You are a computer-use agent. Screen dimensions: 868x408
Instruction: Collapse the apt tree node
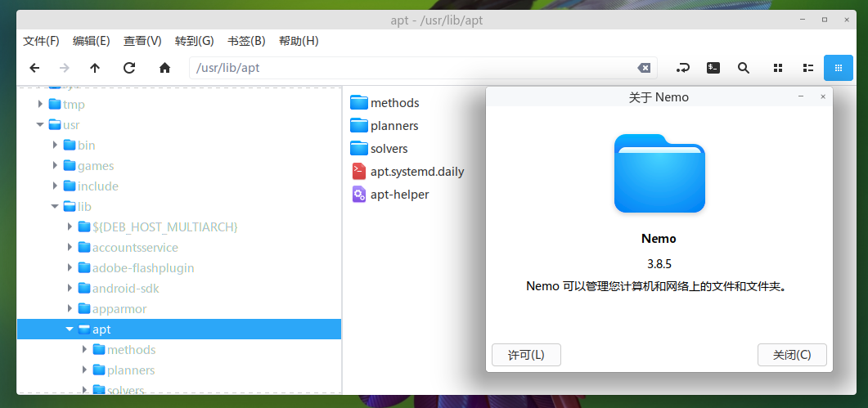(70, 329)
